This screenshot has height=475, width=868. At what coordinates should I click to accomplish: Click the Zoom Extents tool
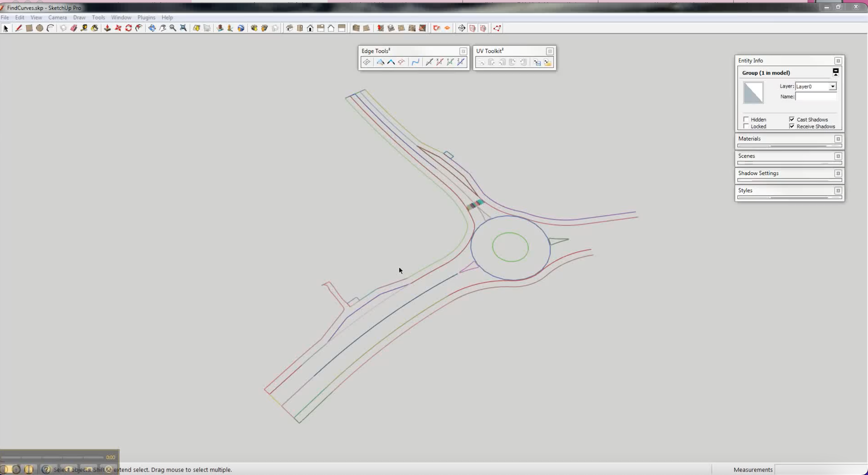(183, 28)
